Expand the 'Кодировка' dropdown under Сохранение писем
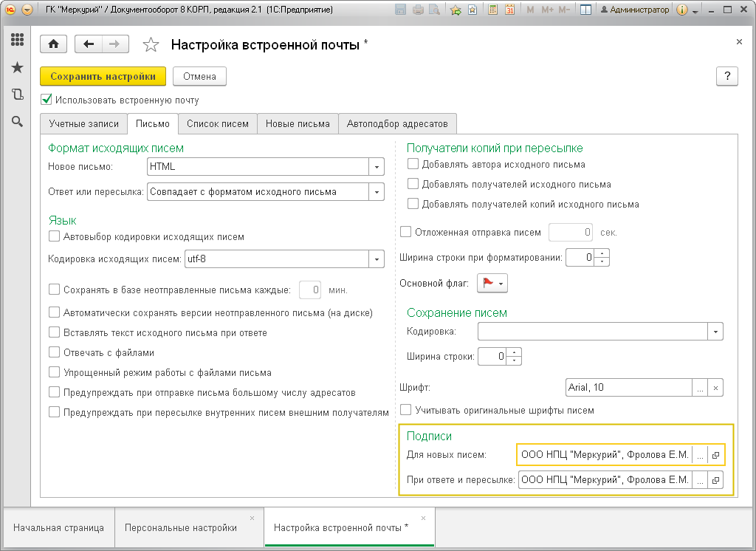756x551 pixels. (715, 332)
